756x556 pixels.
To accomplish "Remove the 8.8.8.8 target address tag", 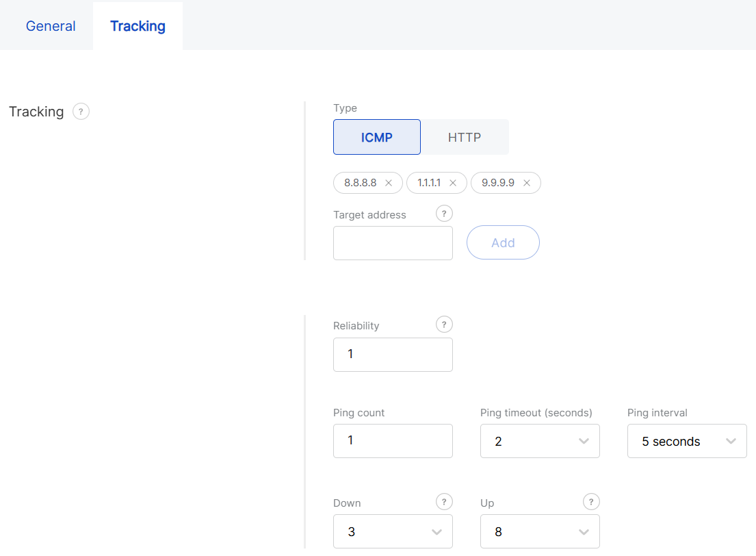I will click(389, 183).
